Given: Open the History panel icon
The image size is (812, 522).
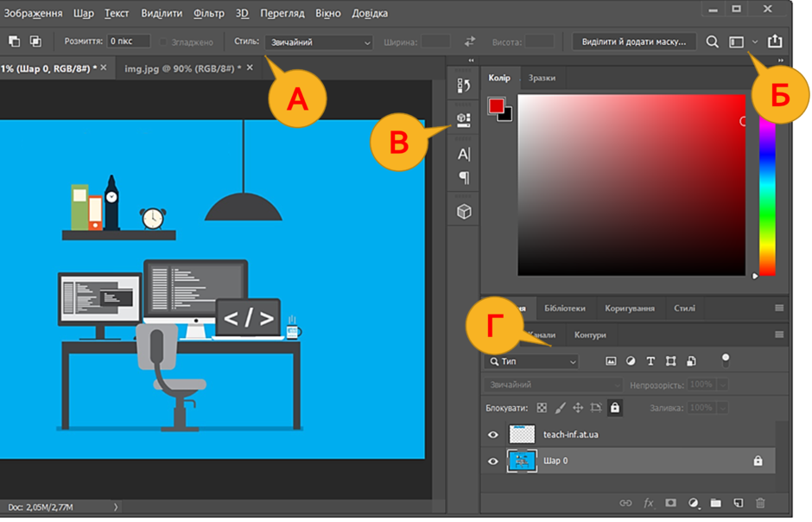Looking at the screenshot, I should (464, 86).
